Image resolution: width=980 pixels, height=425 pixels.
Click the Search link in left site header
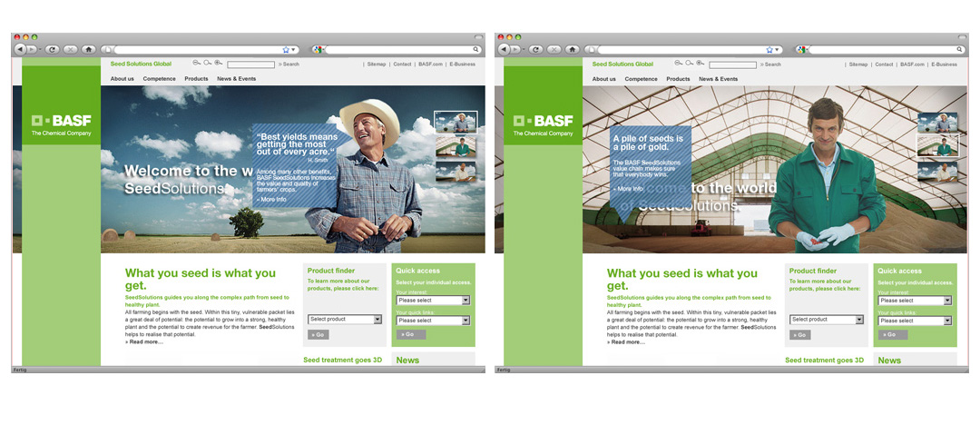pyautogui.click(x=289, y=64)
